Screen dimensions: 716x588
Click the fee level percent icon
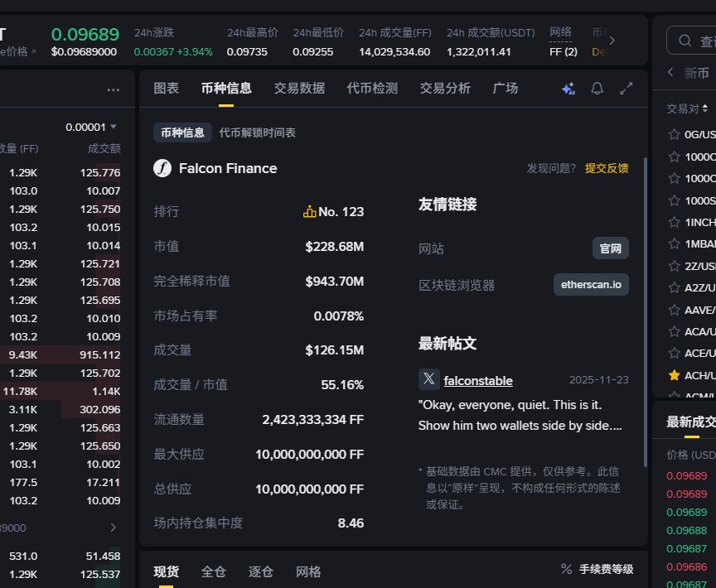click(x=566, y=569)
